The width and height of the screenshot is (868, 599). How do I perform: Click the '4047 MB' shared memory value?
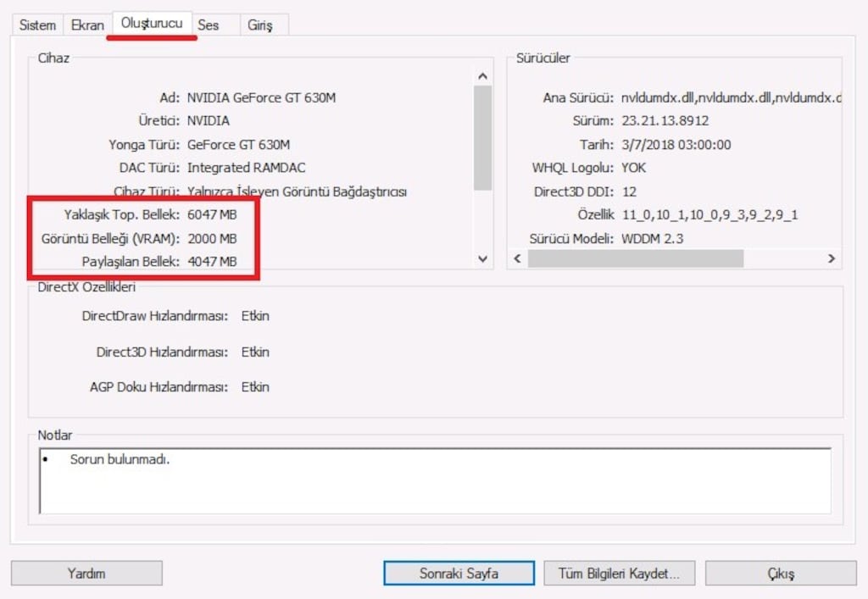(x=212, y=262)
